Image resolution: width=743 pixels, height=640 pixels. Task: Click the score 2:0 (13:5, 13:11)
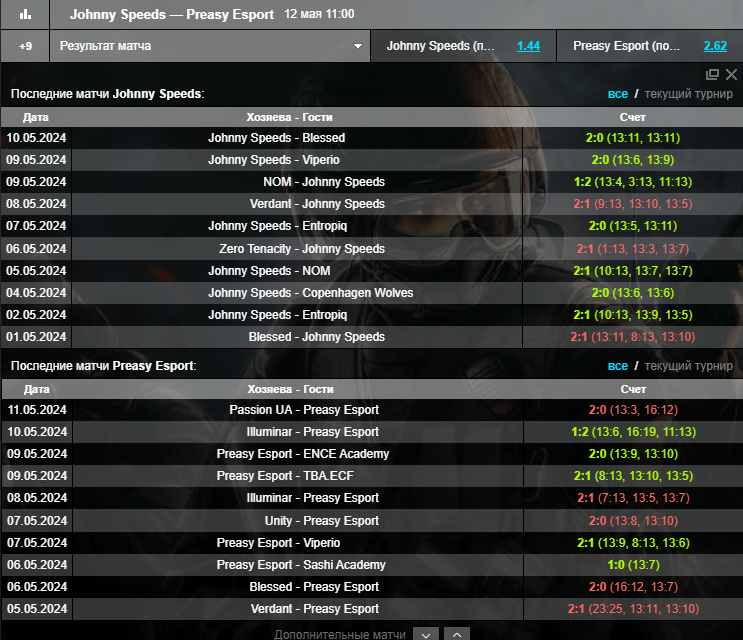[633, 226]
